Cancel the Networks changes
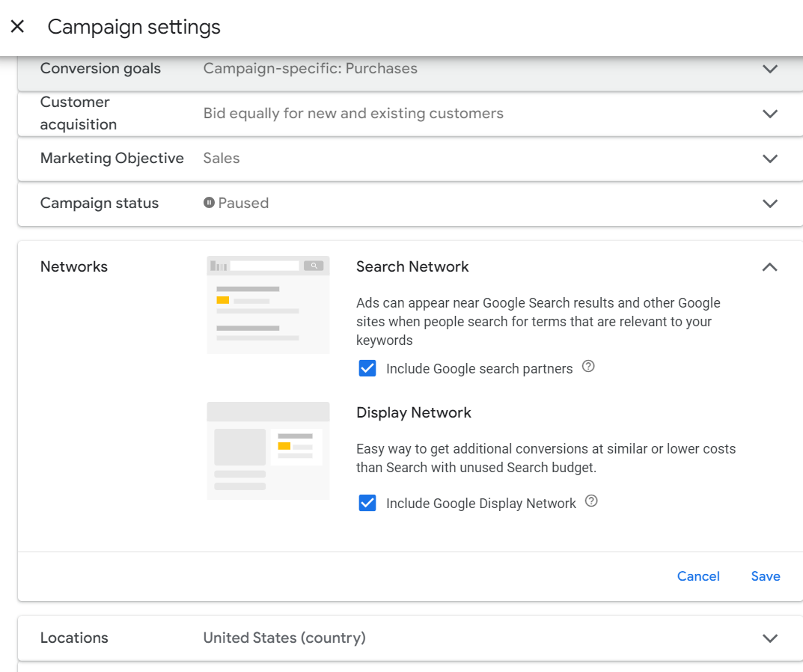803x672 pixels. tap(698, 576)
